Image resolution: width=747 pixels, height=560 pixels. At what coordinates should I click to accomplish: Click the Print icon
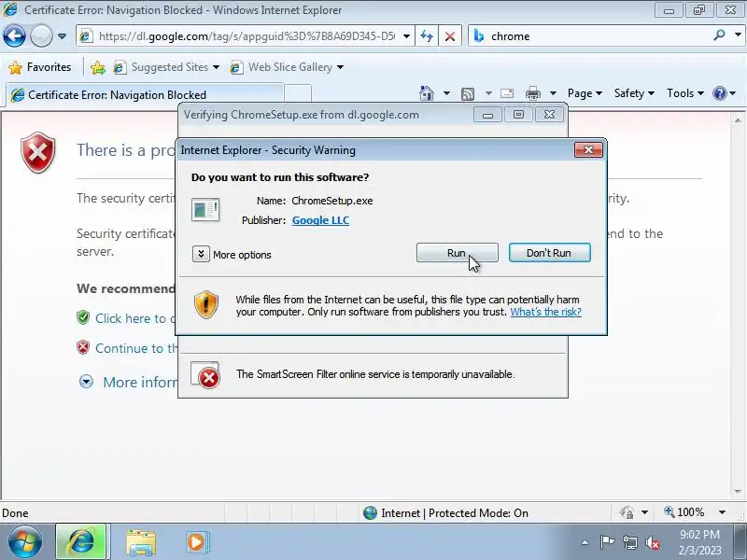(x=533, y=93)
